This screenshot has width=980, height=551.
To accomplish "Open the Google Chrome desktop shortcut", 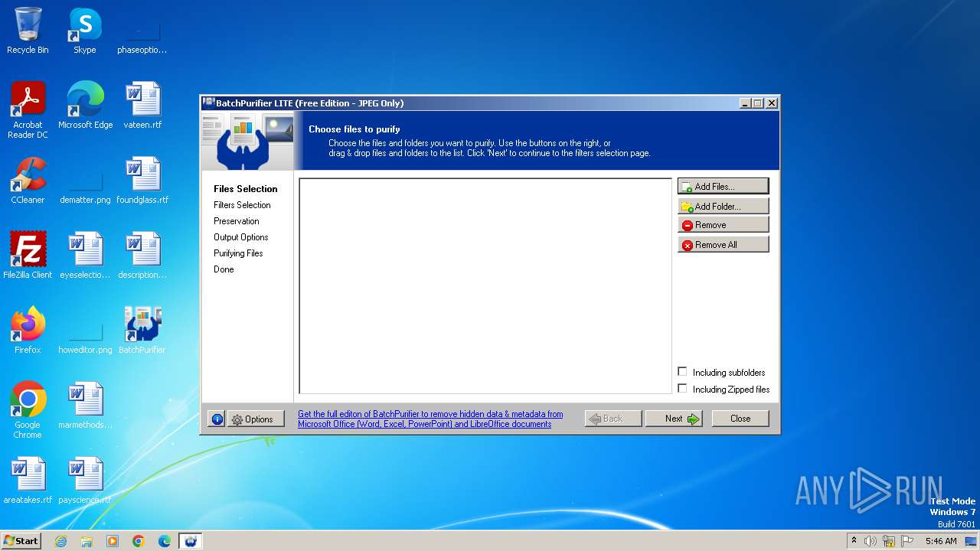I will [x=28, y=410].
